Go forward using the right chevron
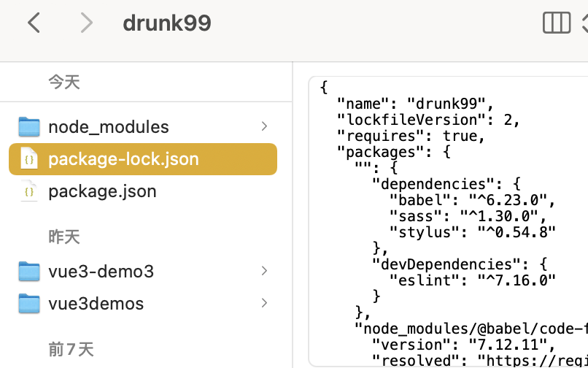588x368 pixels. click(86, 23)
